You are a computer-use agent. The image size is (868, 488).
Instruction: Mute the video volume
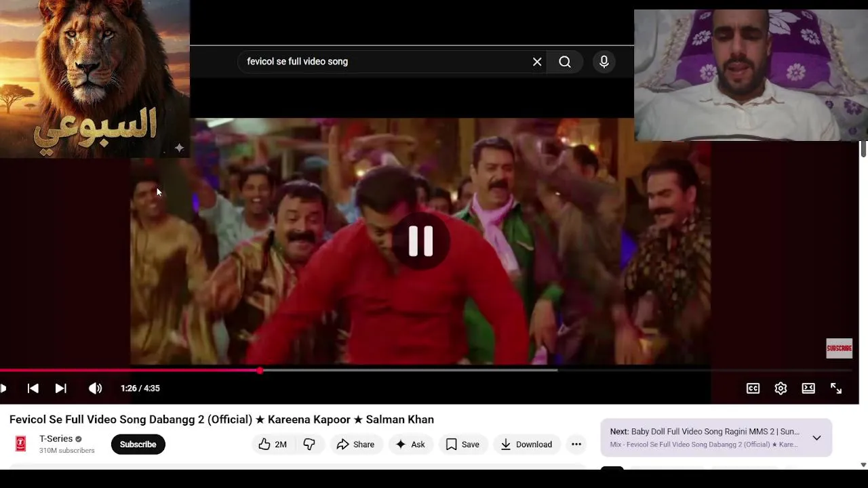[x=95, y=388]
